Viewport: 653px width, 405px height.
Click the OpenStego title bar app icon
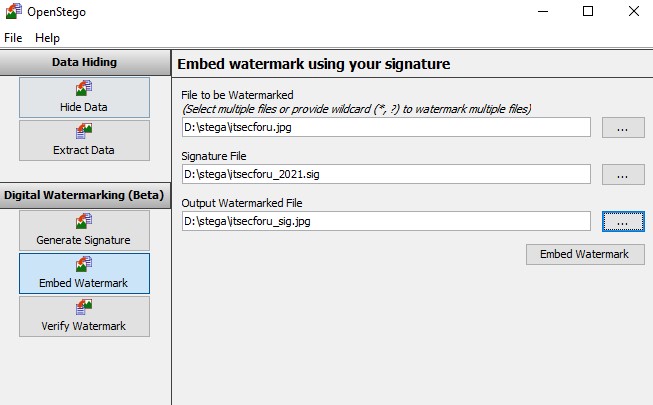click(x=13, y=12)
